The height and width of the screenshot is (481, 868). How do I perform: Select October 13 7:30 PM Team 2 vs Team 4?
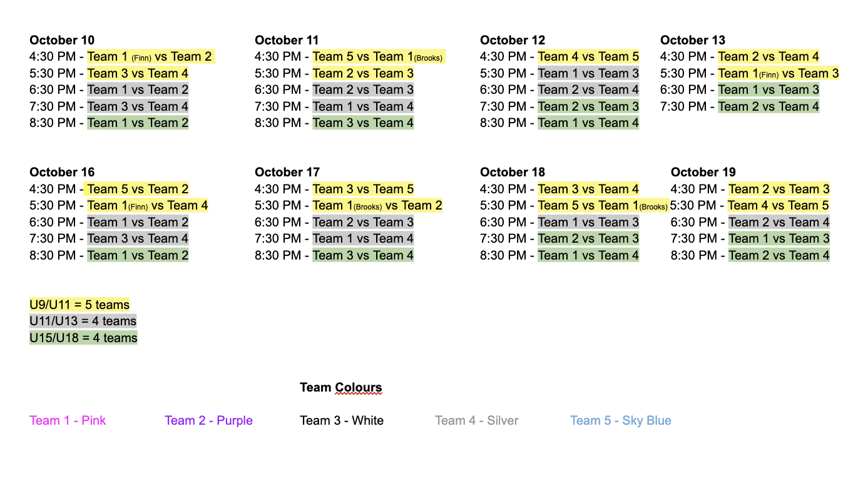tap(768, 106)
